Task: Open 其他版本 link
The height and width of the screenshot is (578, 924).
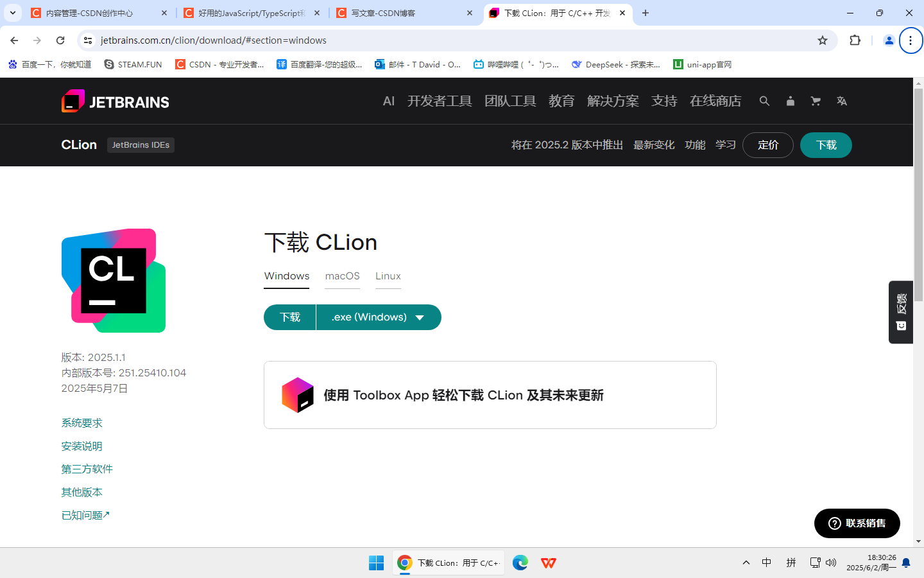Action: pyautogui.click(x=81, y=492)
